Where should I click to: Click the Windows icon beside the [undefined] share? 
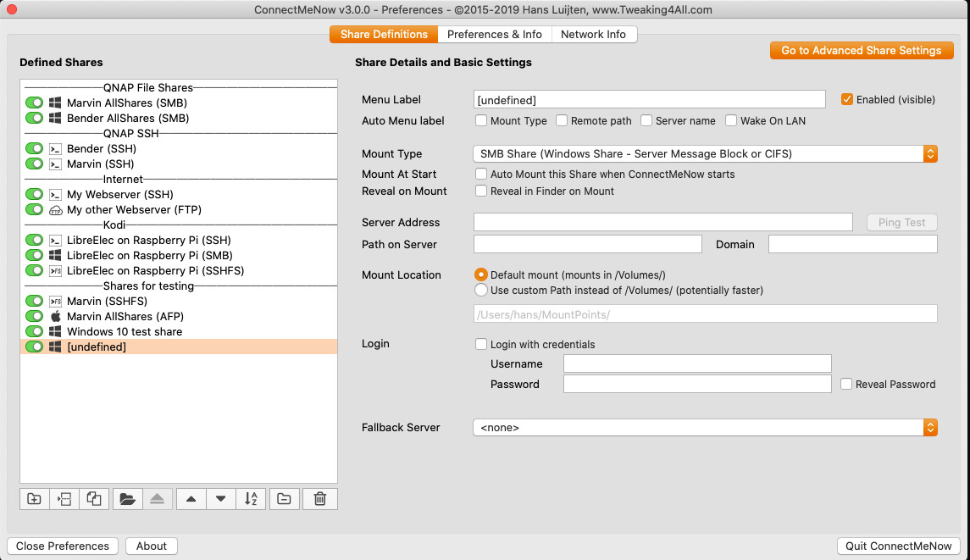tap(55, 347)
